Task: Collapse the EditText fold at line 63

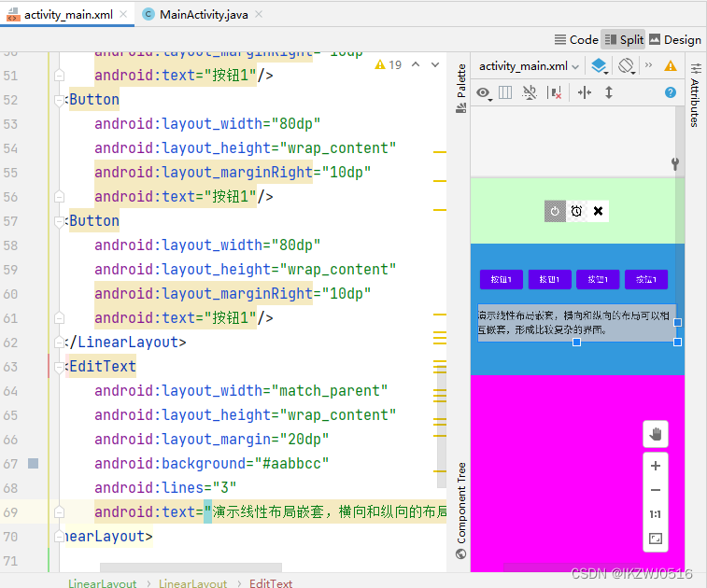Action: click(x=59, y=367)
